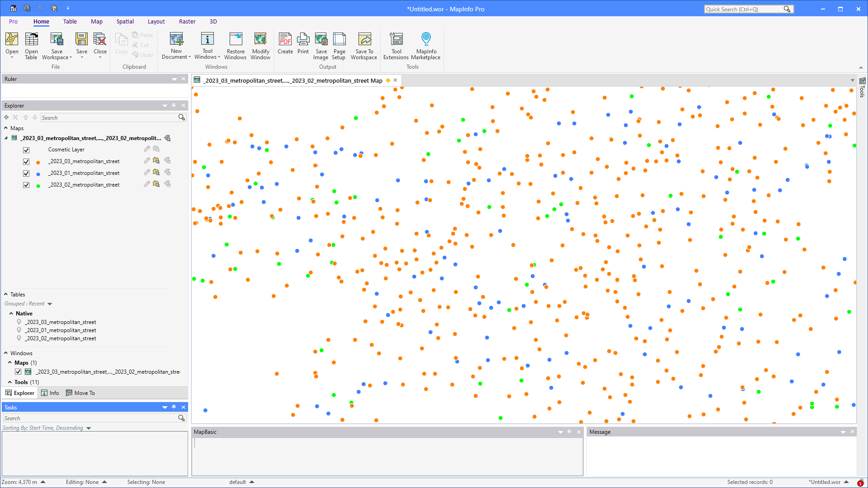Click orange style swatch for _2023_03 layer
The image size is (868, 488).
click(x=38, y=162)
